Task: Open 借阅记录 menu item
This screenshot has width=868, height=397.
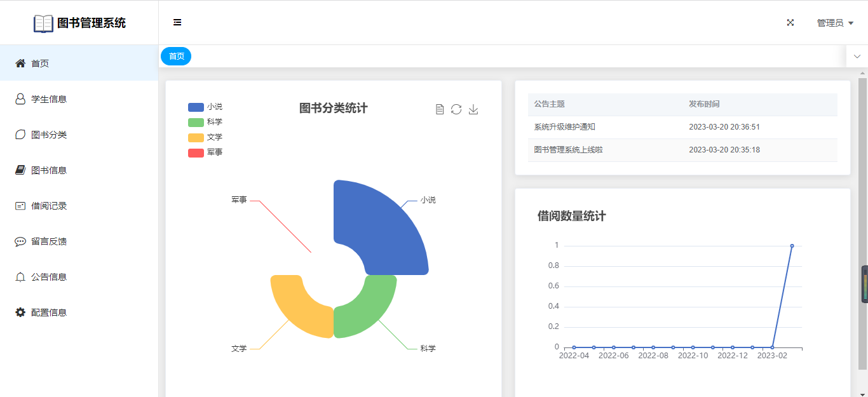Action: pos(49,206)
